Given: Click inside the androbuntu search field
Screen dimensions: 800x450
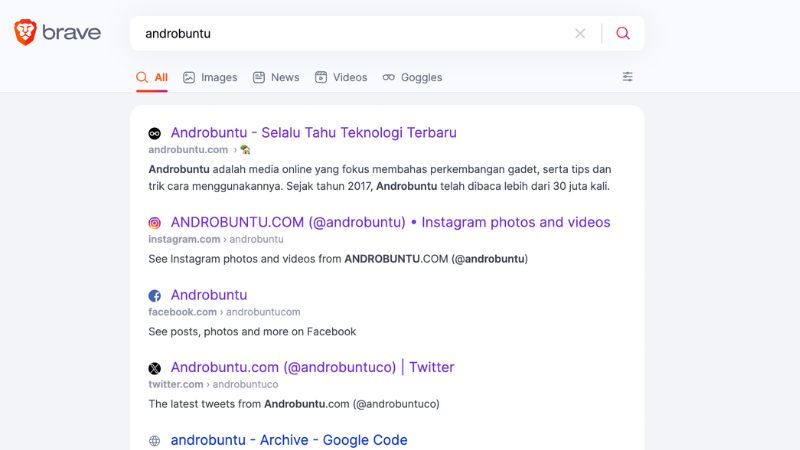Looking at the screenshot, I should point(350,33).
